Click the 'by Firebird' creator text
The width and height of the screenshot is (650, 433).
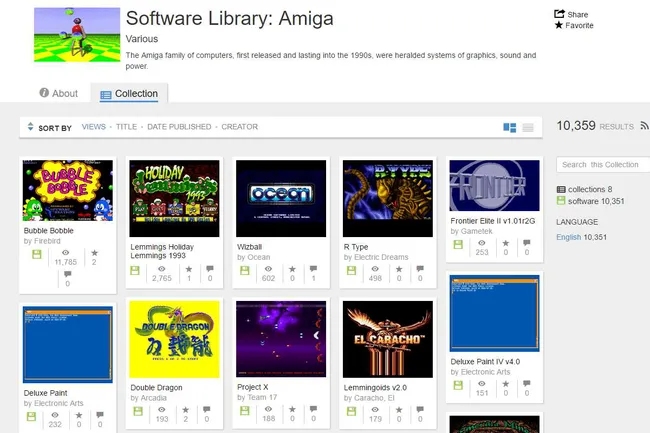(x=42, y=241)
